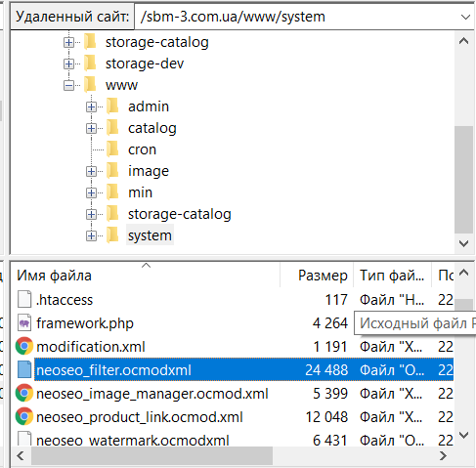Collapse the www folder node
The height and width of the screenshot is (468, 476).
tap(68, 85)
